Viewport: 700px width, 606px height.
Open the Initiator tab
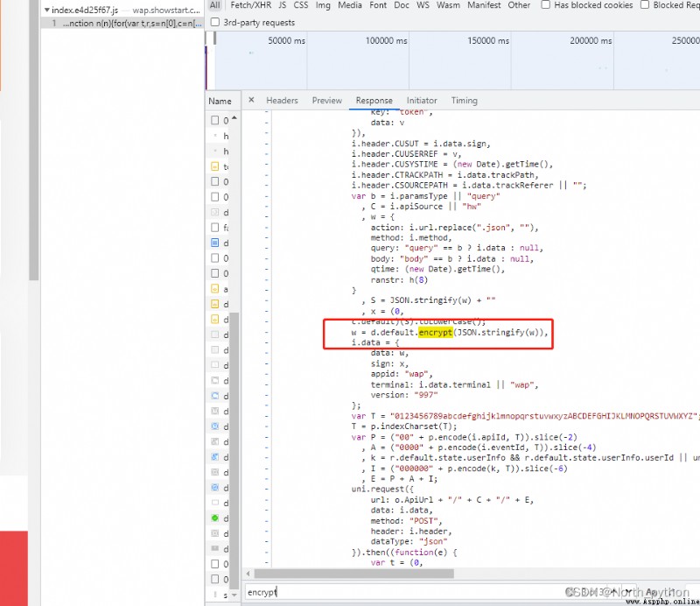point(422,101)
